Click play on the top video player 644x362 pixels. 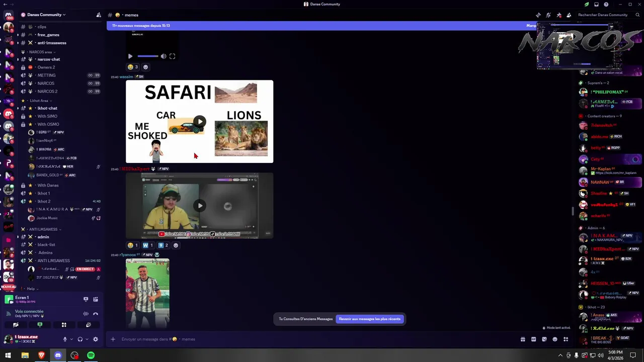[x=130, y=56]
